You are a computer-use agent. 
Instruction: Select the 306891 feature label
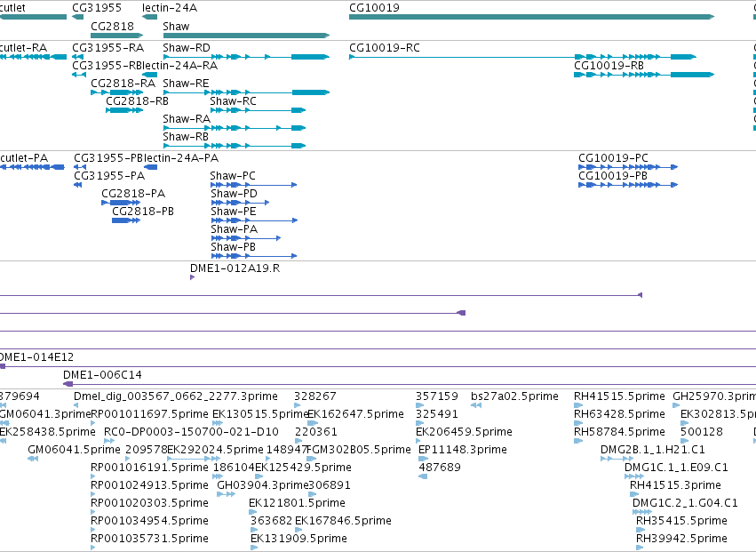pyautogui.click(x=330, y=485)
